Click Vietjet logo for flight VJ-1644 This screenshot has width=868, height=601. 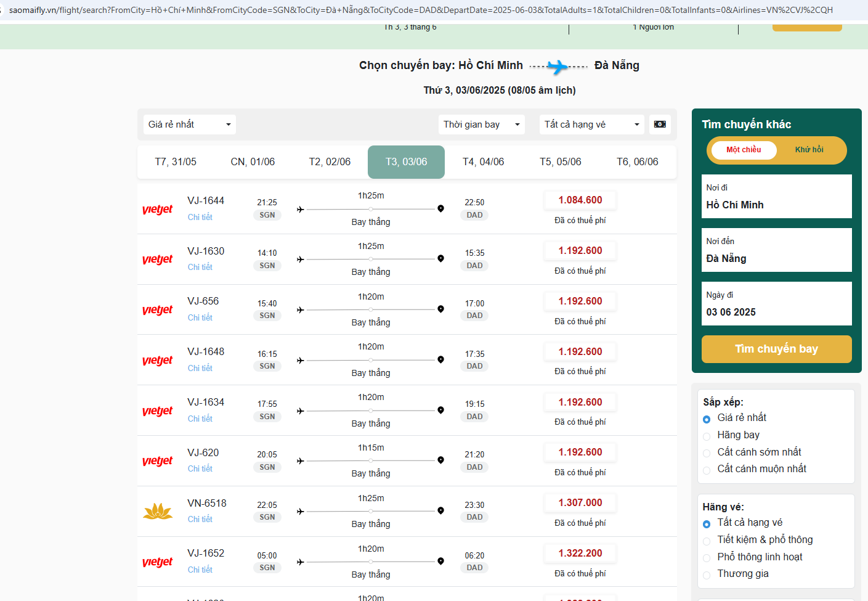pos(158,210)
